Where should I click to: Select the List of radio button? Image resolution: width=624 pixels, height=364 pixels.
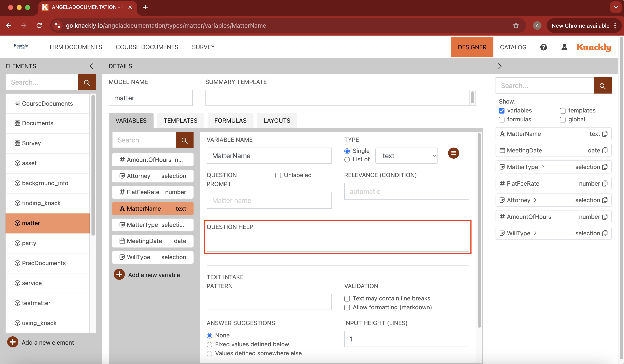(x=347, y=159)
